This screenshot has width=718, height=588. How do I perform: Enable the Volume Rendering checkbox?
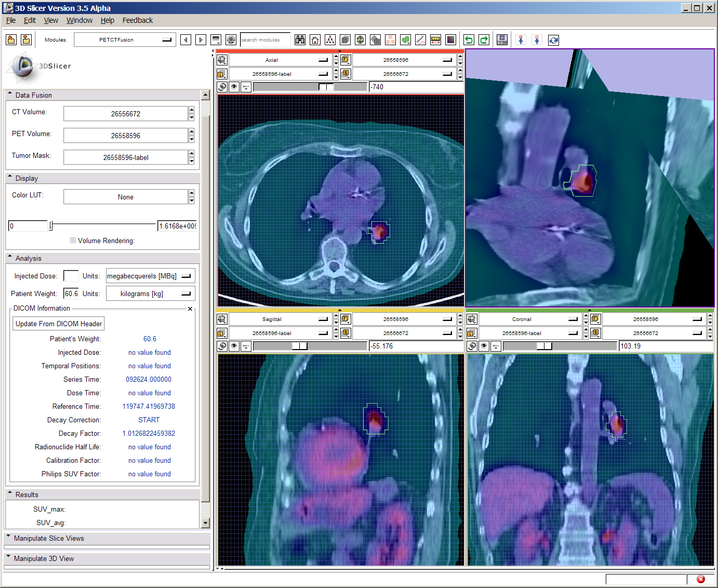[73, 240]
